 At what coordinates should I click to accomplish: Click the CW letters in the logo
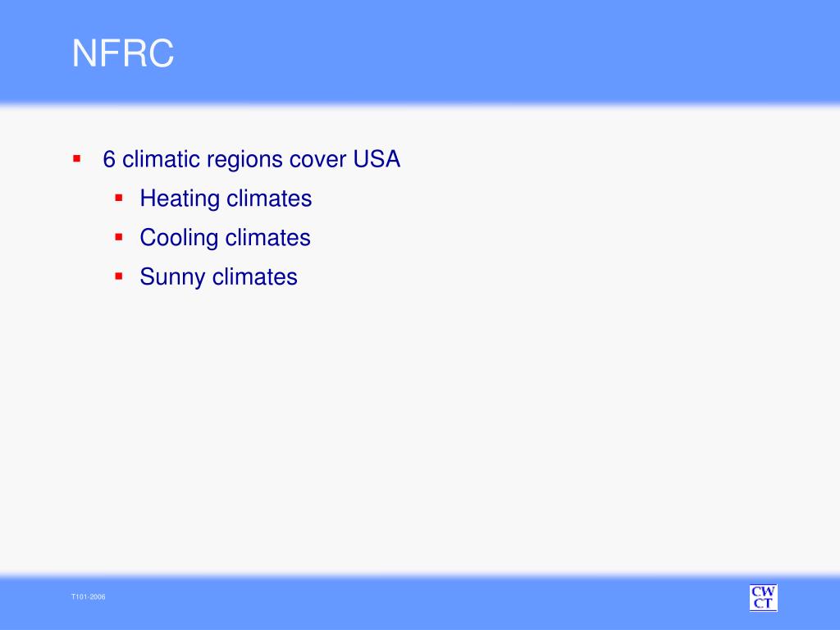(763, 591)
